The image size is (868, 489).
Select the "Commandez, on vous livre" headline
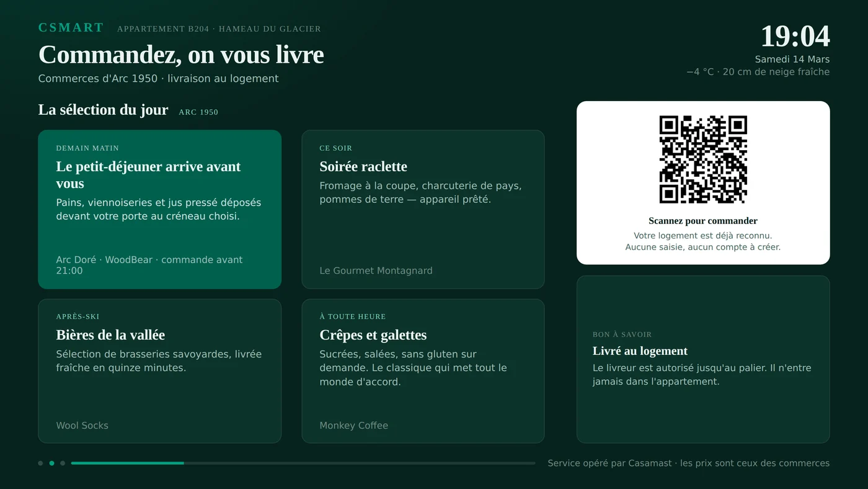(181, 55)
